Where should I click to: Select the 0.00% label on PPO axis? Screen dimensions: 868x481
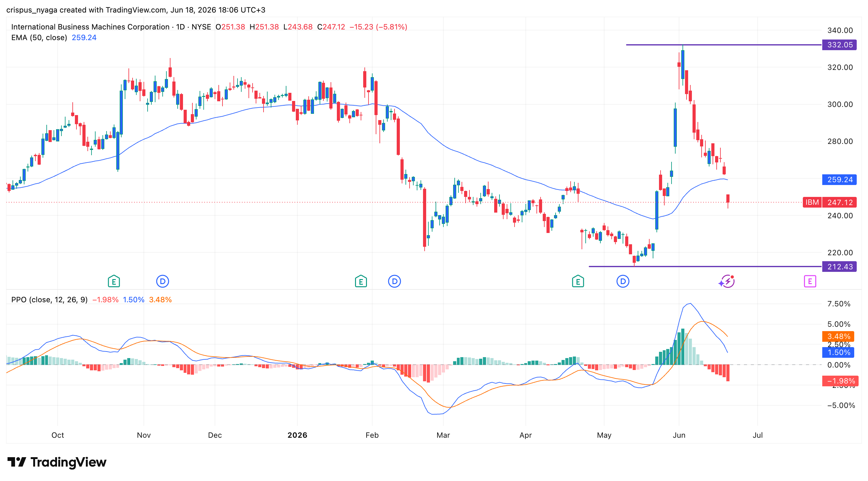tap(839, 365)
